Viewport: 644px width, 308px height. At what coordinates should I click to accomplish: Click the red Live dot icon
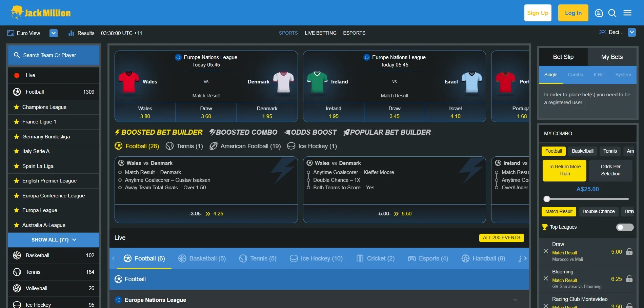[x=17, y=75]
